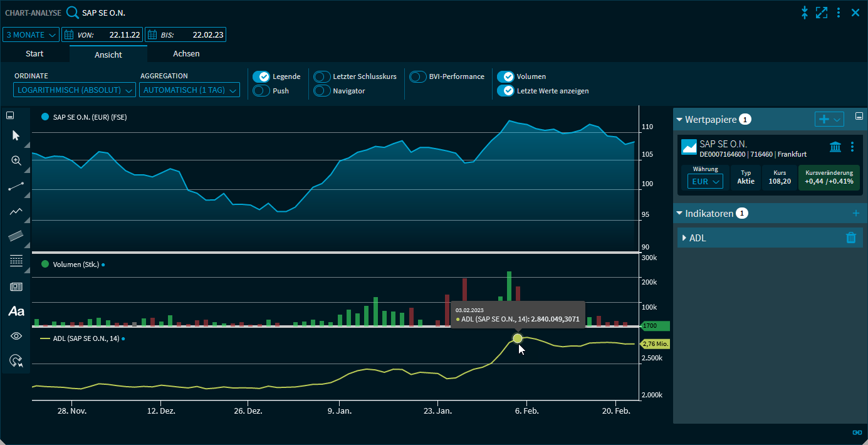
Task: Enable the Push toggle
Action: pyautogui.click(x=261, y=91)
